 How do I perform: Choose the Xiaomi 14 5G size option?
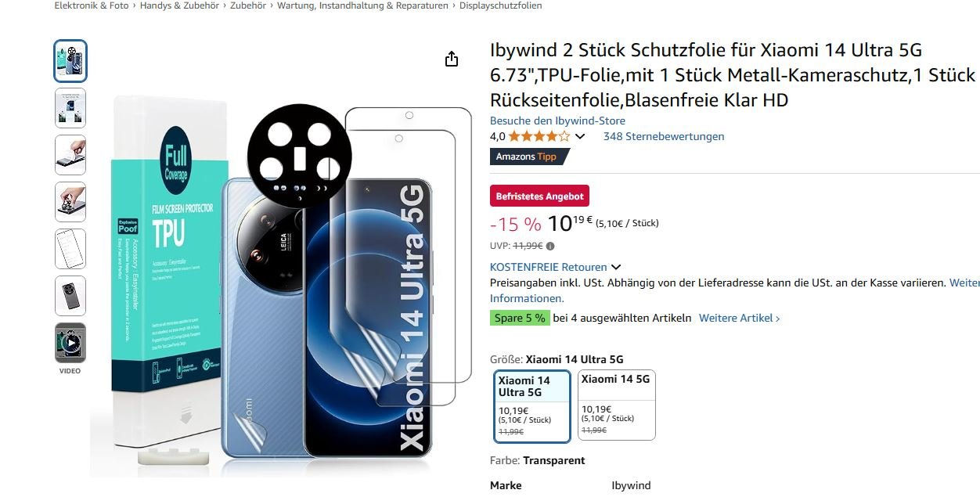click(617, 405)
